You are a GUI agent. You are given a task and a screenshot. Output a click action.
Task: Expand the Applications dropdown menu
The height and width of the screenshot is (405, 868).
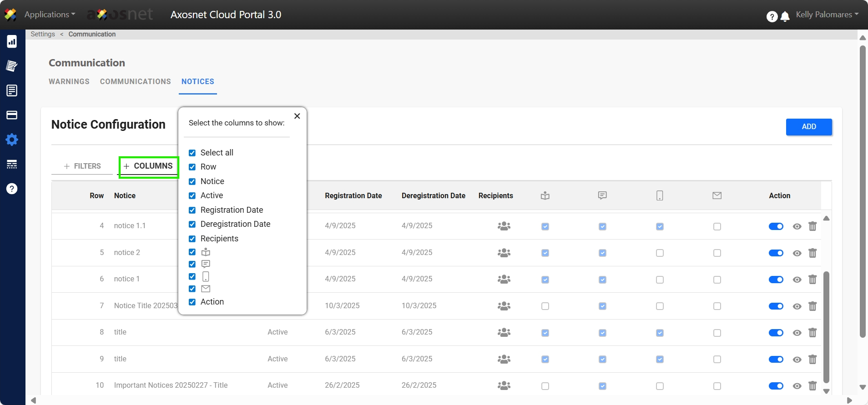pos(50,15)
